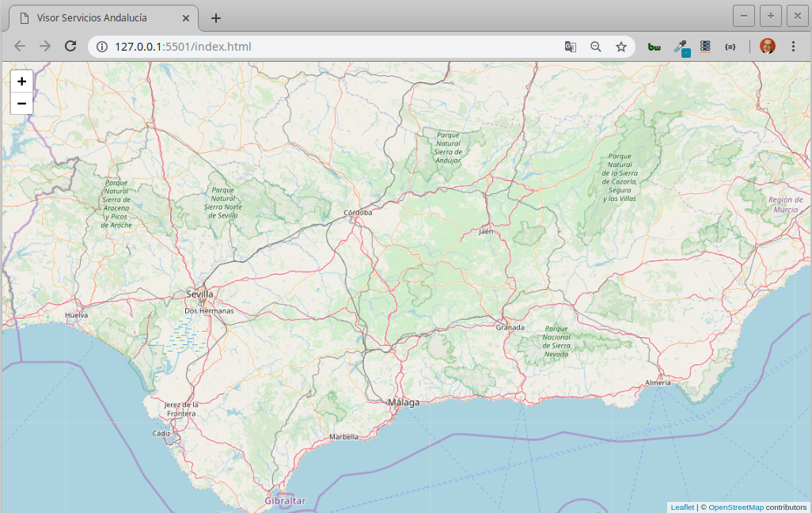Viewport: 812px width, 513px height.
Task: Zoom in the map with plus button
Action: point(21,81)
